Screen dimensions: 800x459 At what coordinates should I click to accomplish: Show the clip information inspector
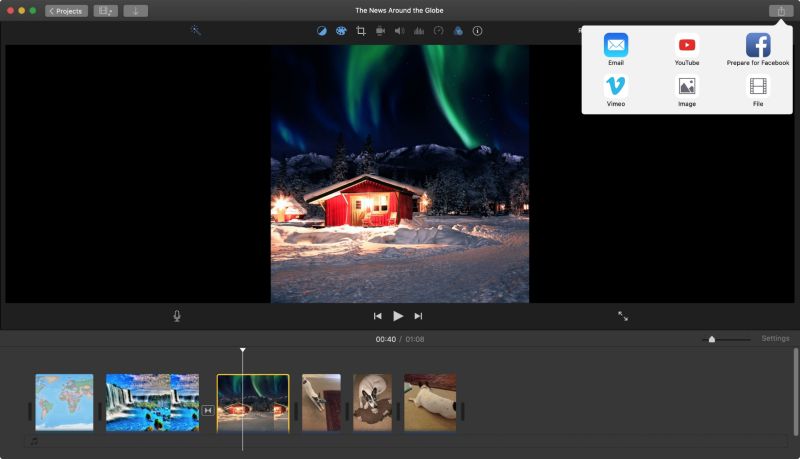[477, 31]
